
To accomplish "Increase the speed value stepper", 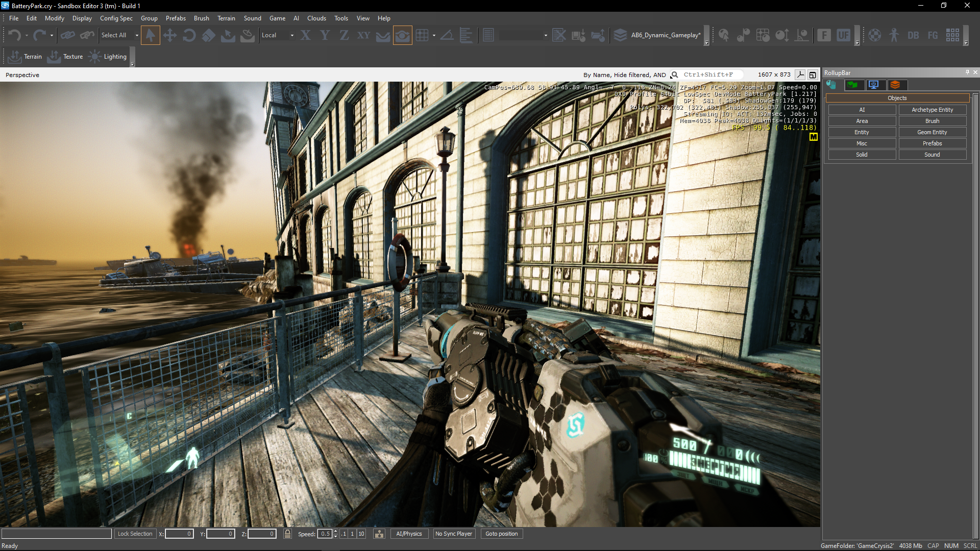I will pos(335,532).
